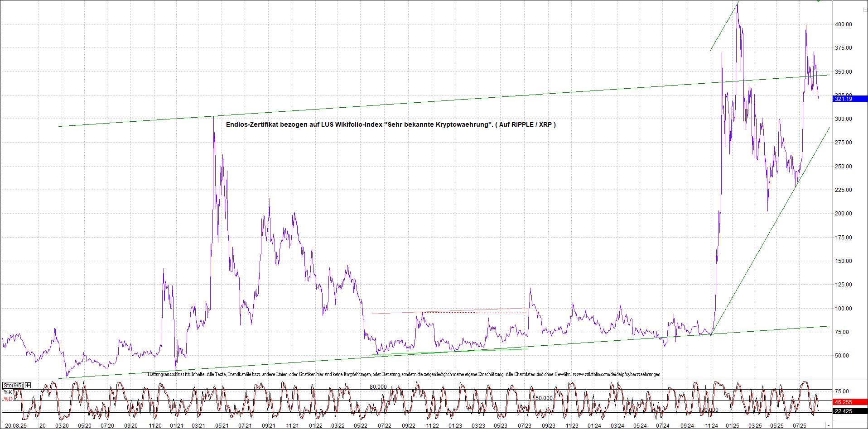Image resolution: width=868 pixels, height=429 pixels.
Task: Open the Sto(9/5) indicator label
Action: (13, 385)
